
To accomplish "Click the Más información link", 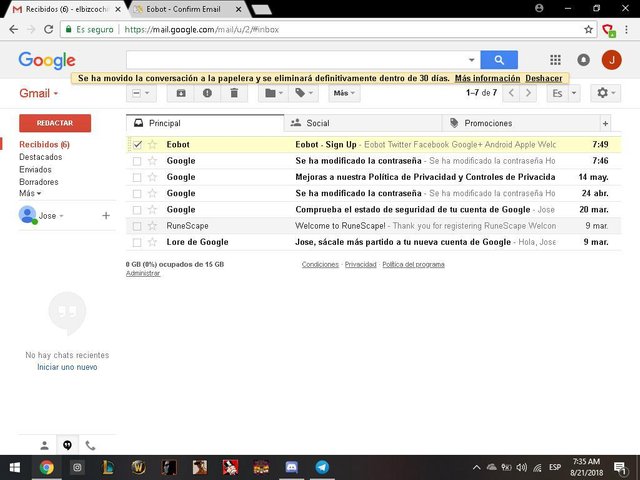I will pos(487,78).
